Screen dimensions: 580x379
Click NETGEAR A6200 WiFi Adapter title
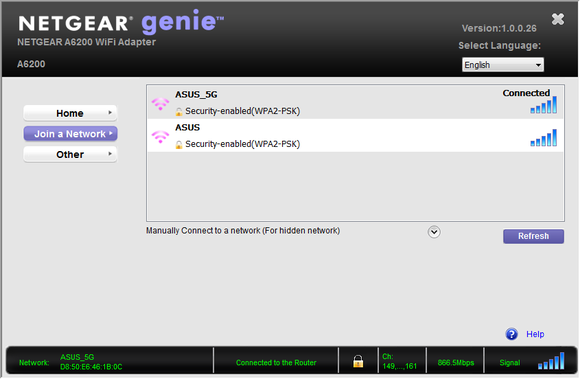pos(87,42)
